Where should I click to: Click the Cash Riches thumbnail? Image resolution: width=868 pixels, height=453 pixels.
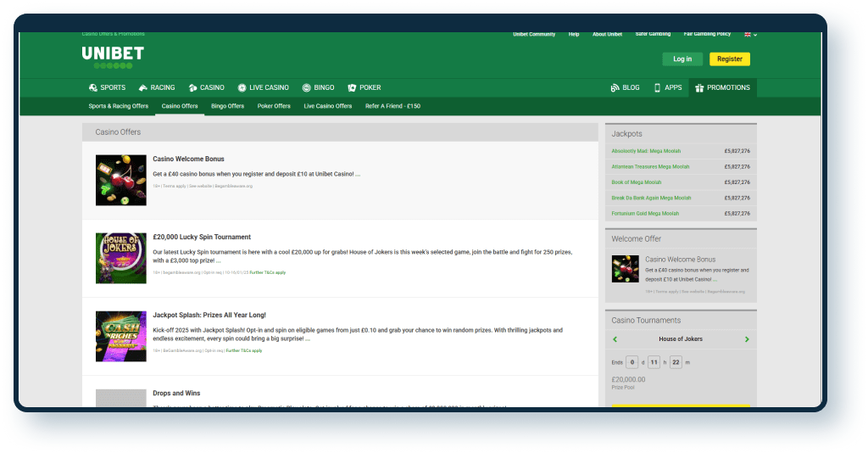coord(121,336)
